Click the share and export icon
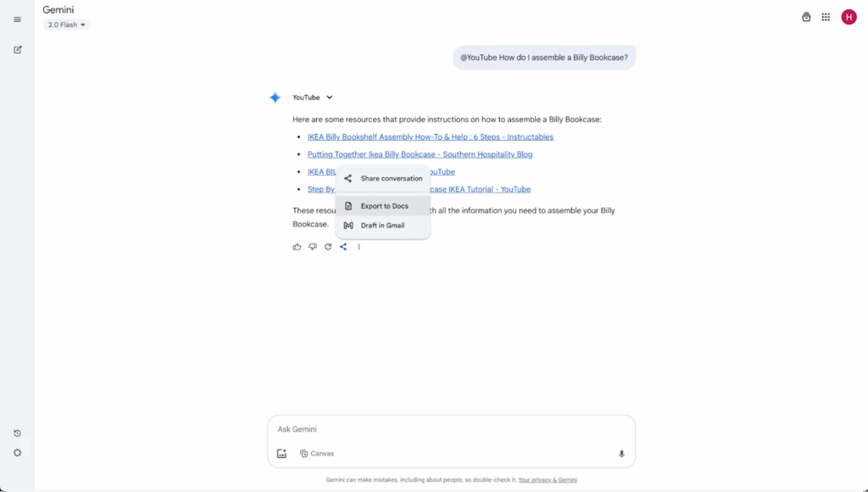Image resolution: width=868 pixels, height=492 pixels. coord(343,247)
